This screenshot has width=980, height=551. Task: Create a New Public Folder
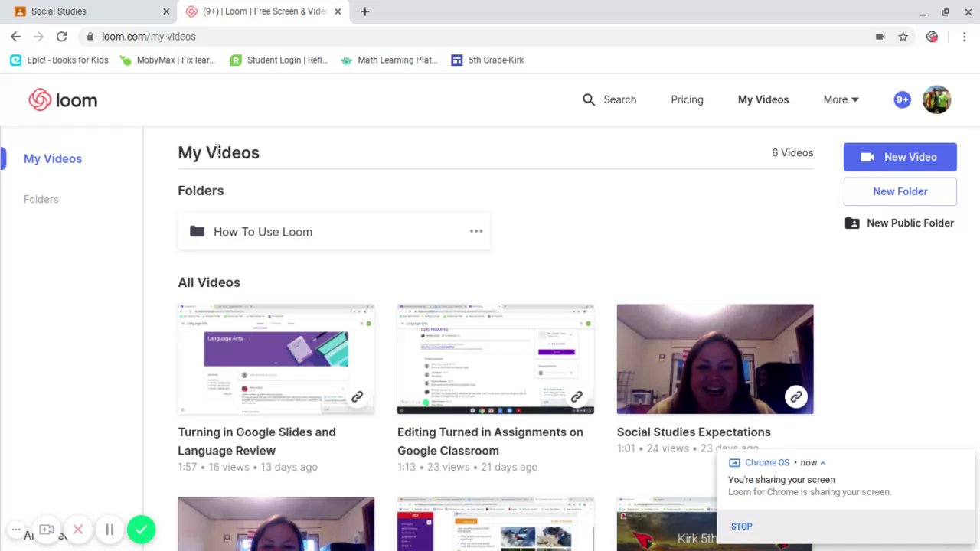click(900, 223)
